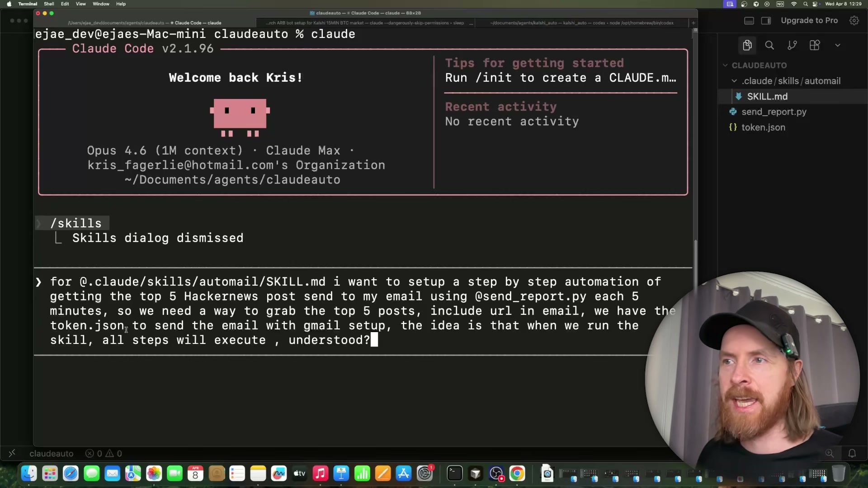Screen dimensions: 868x488
Task: Click the OBS menu bar icon
Action: 744,4
